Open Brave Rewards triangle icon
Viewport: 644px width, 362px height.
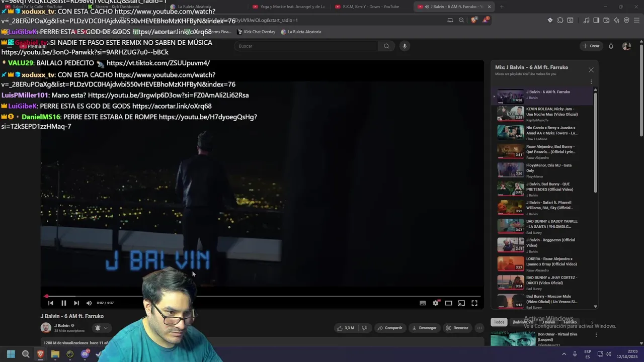point(485,20)
